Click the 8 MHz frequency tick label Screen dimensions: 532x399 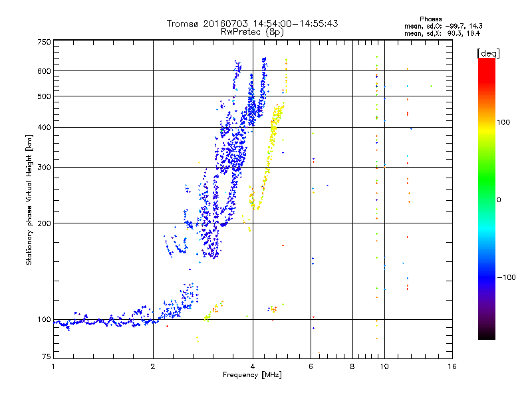coord(352,366)
